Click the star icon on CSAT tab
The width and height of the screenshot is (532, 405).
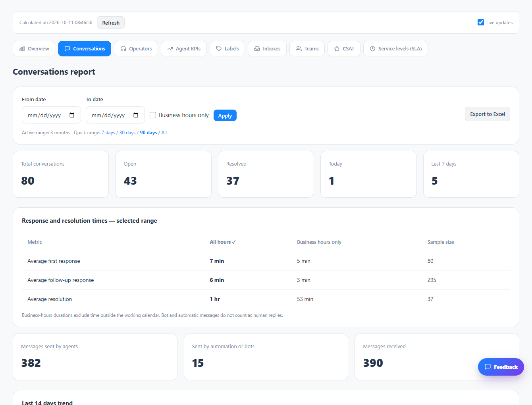point(337,49)
